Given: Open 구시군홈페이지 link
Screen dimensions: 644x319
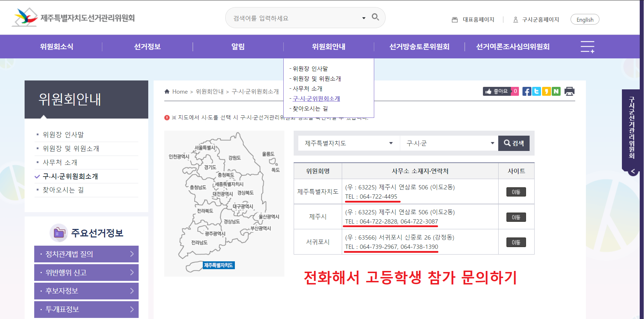Looking at the screenshot, I should pos(536,20).
